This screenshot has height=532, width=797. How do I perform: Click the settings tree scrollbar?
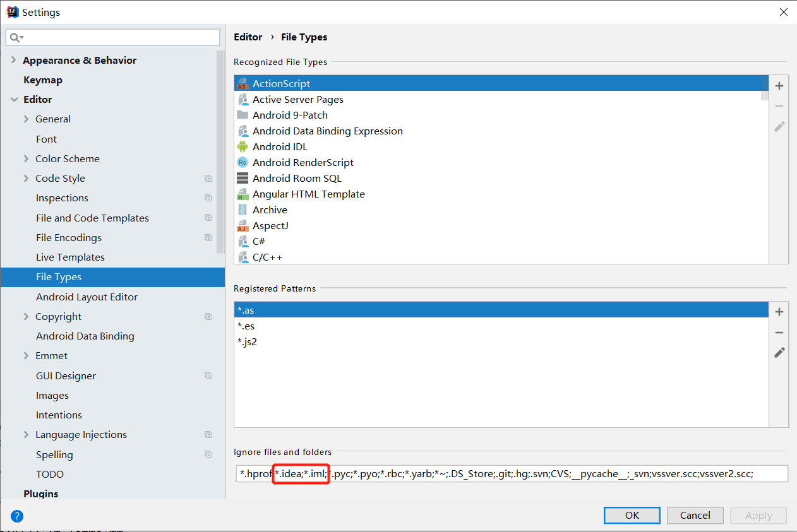(220, 151)
